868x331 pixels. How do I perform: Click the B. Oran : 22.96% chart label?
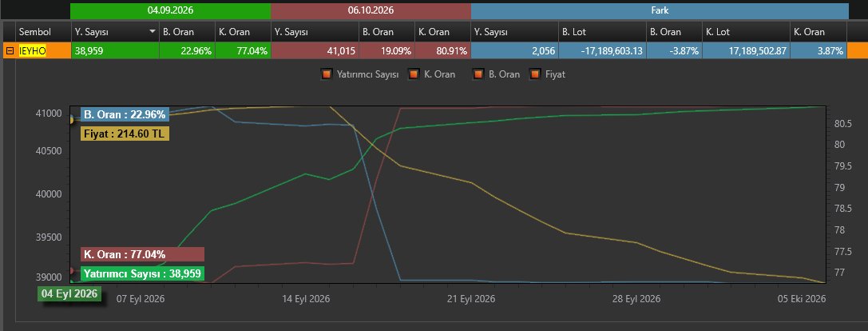125,115
